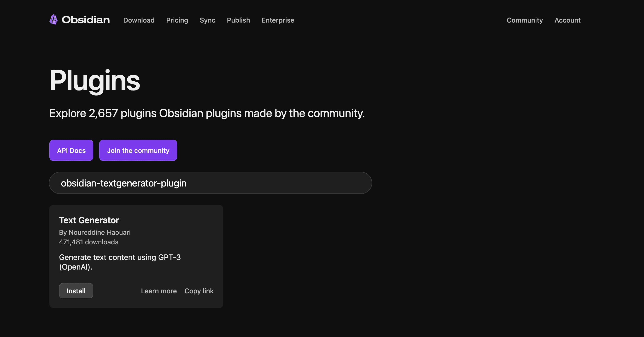Viewport: 644px width, 337px height.
Task: Click the Obsidian crystal logo icon
Action: (x=53, y=19)
